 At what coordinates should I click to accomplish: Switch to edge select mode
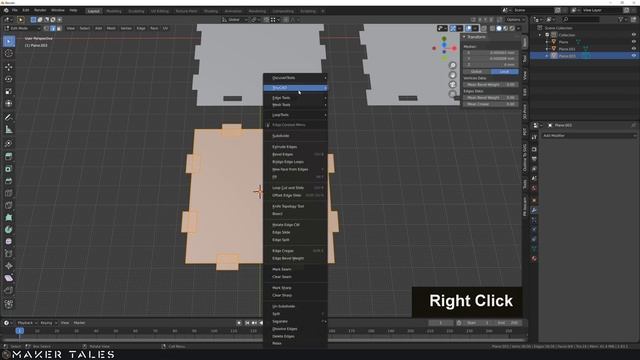point(53,29)
